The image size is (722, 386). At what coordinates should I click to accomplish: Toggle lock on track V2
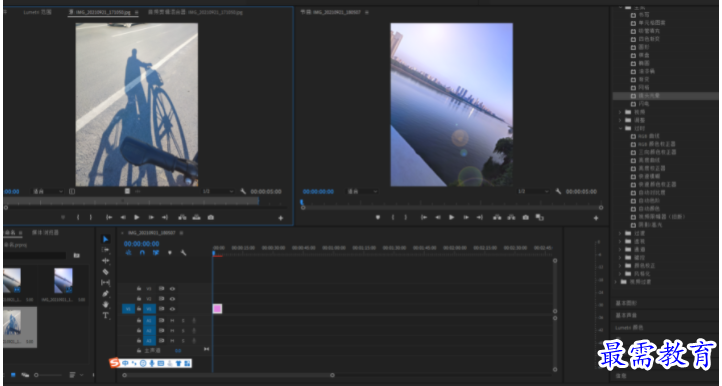click(139, 299)
